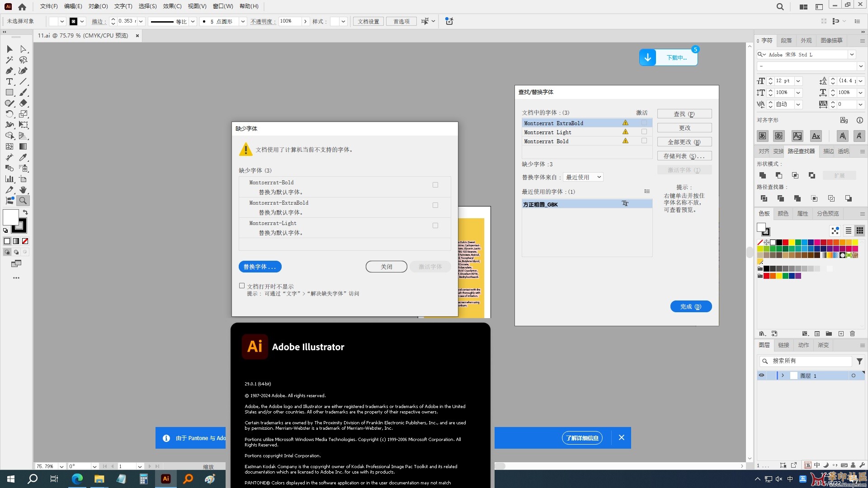Open the font family dropdown Adobe 宋体
Image resolution: width=868 pixels, height=488 pixels.
click(852, 55)
